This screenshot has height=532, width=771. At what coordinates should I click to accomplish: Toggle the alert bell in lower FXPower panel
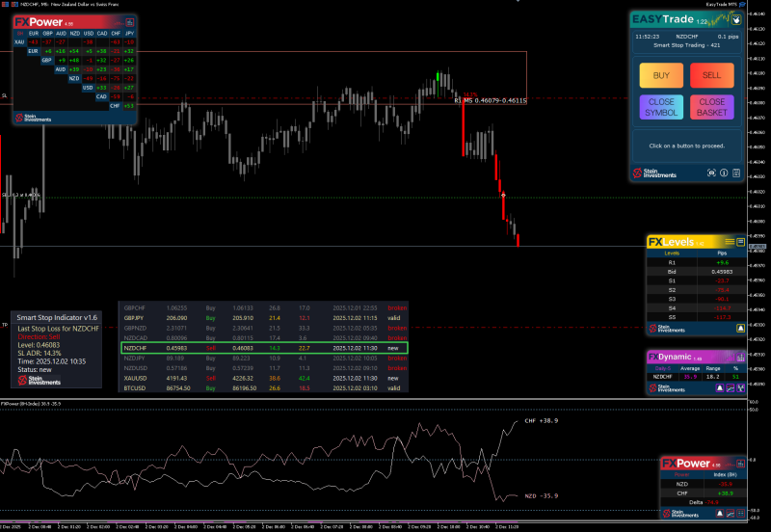tap(720, 514)
